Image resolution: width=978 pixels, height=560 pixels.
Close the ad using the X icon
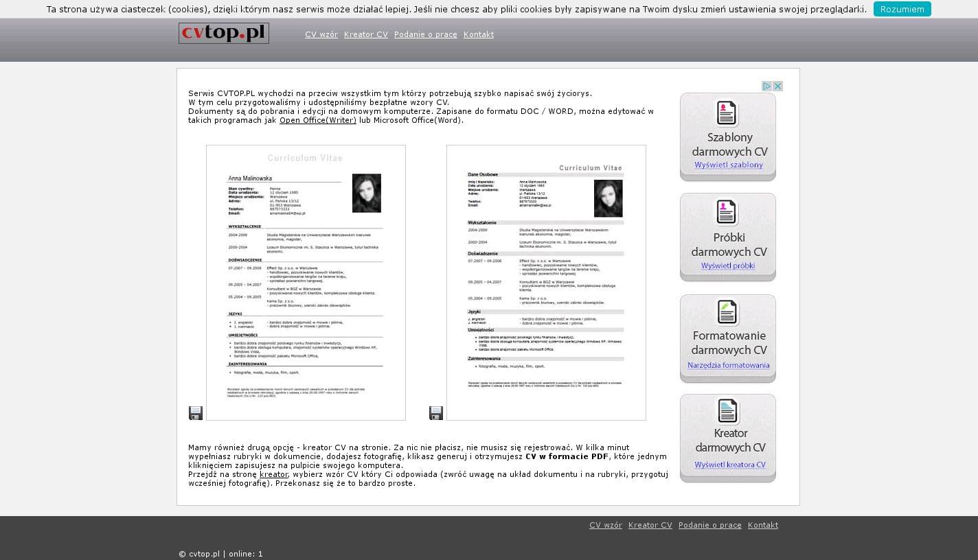pos(778,86)
